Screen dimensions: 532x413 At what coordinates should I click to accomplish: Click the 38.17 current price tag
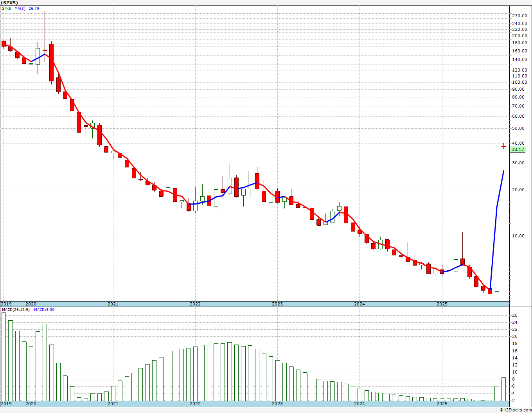click(x=518, y=149)
